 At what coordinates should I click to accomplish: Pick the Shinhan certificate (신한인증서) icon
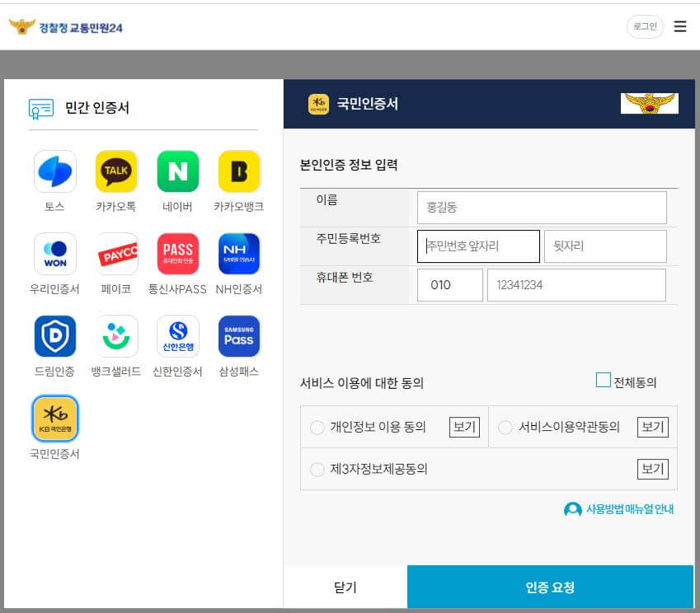177,336
